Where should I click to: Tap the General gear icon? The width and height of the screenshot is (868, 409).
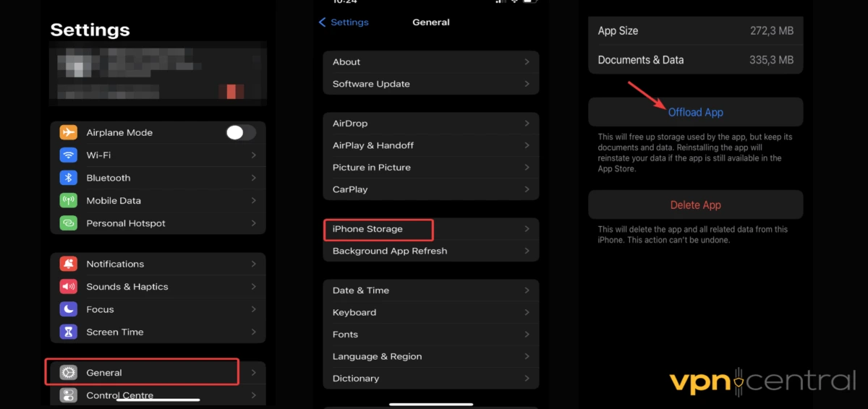(69, 373)
